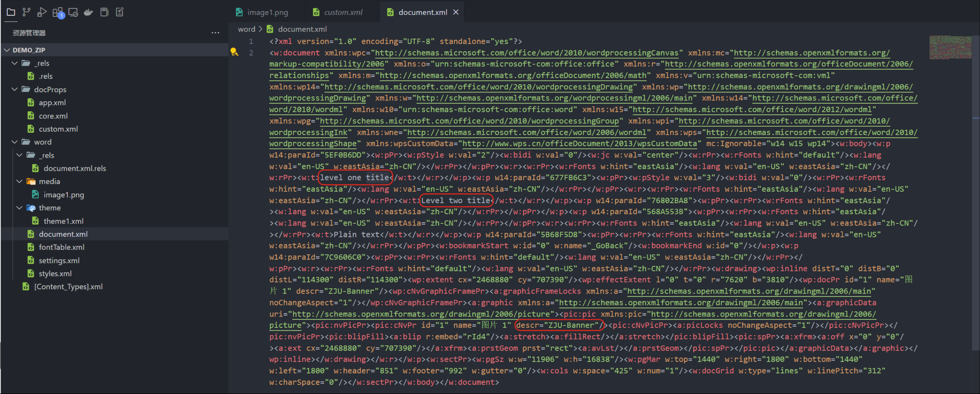This screenshot has height=394, width=980.
Task: Open the Extensions view with badge
Action: tap(58, 12)
